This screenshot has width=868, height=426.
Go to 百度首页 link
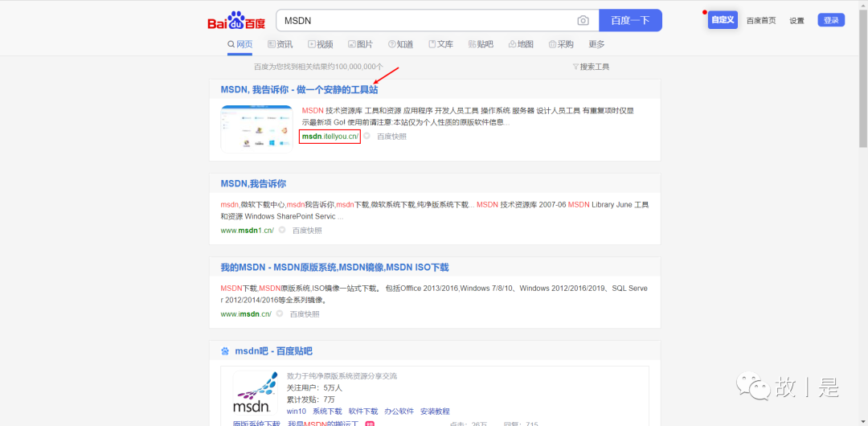760,21
